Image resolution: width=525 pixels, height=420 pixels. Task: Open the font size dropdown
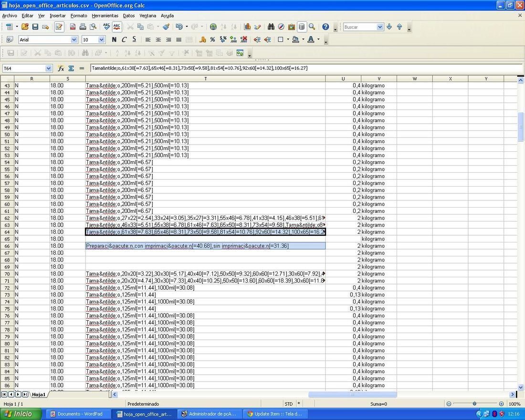point(102,40)
